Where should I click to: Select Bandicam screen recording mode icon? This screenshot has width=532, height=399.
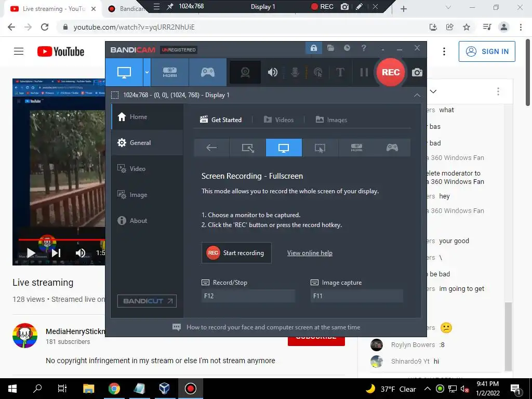[124, 72]
